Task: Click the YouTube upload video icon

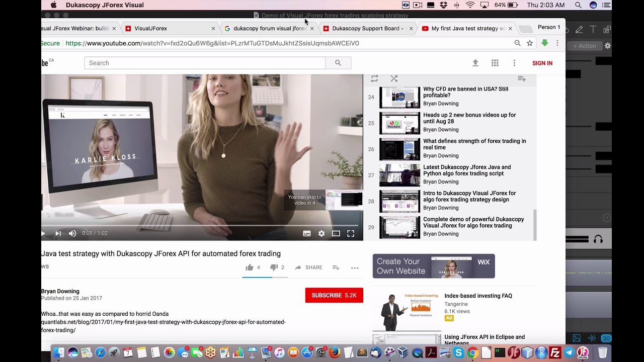Action: tap(475, 63)
